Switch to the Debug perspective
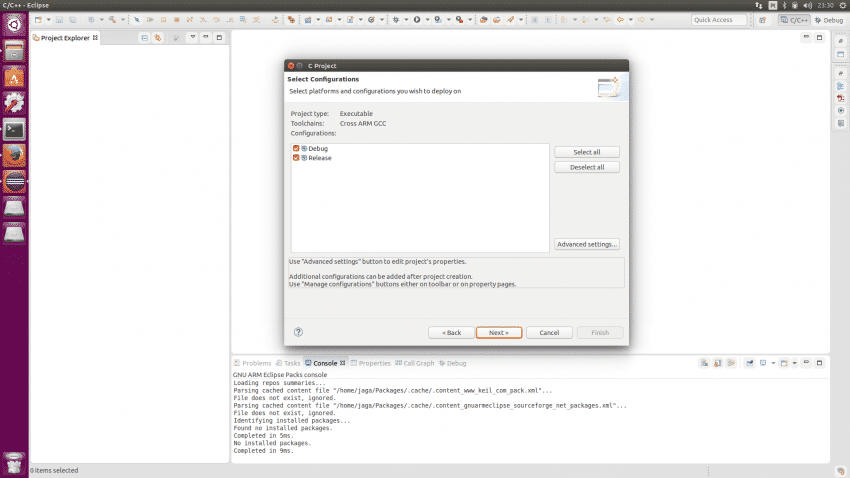Viewport: 850px width, 478px height. tap(829, 20)
